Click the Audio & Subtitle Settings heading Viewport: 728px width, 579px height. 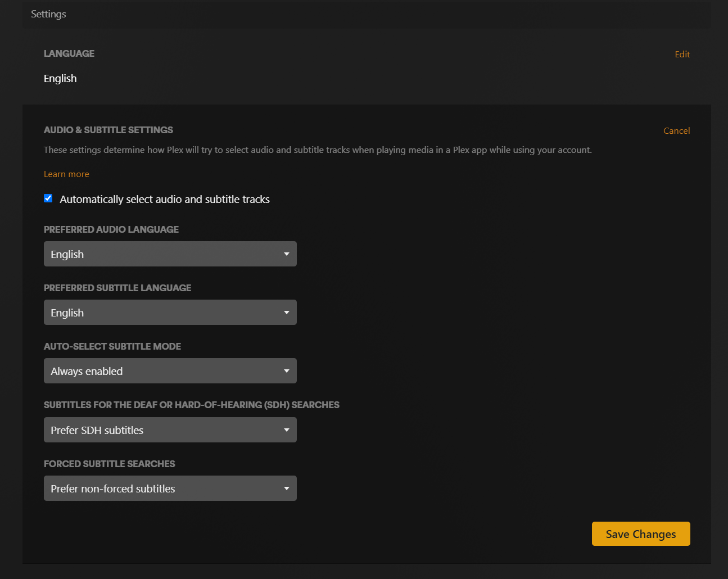click(108, 130)
